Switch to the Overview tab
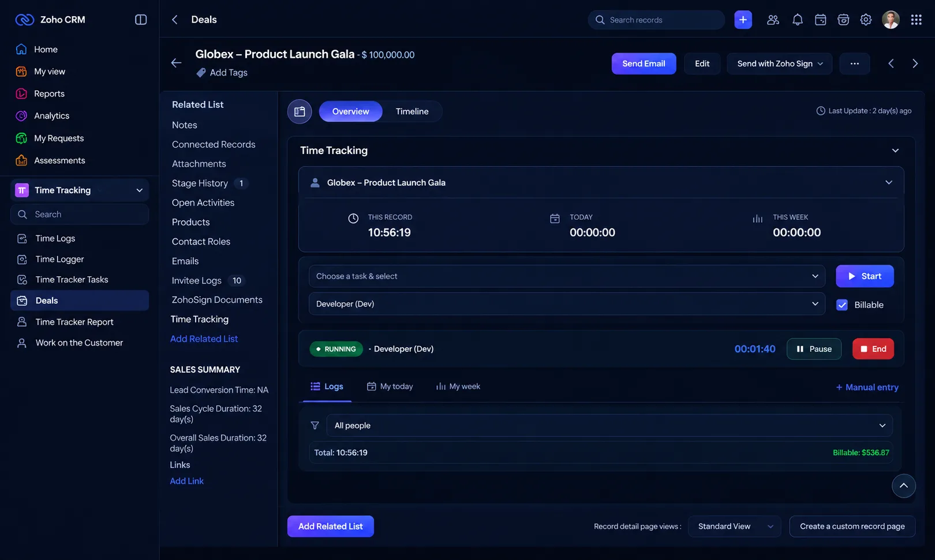 click(350, 111)
